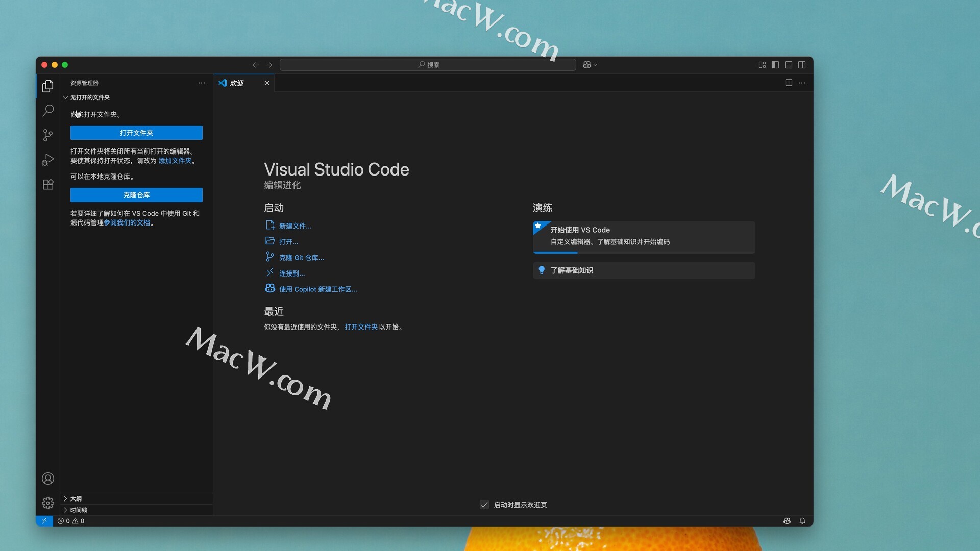Split the editor to the right
This screenshot has height=551, width=980.
[x=789, y=83]
